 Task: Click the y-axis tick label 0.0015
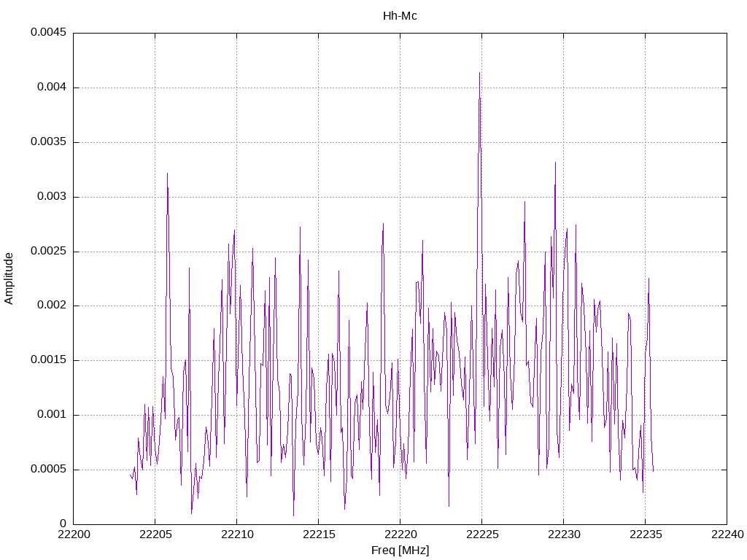pyautogui.click(x=49, y=360)
